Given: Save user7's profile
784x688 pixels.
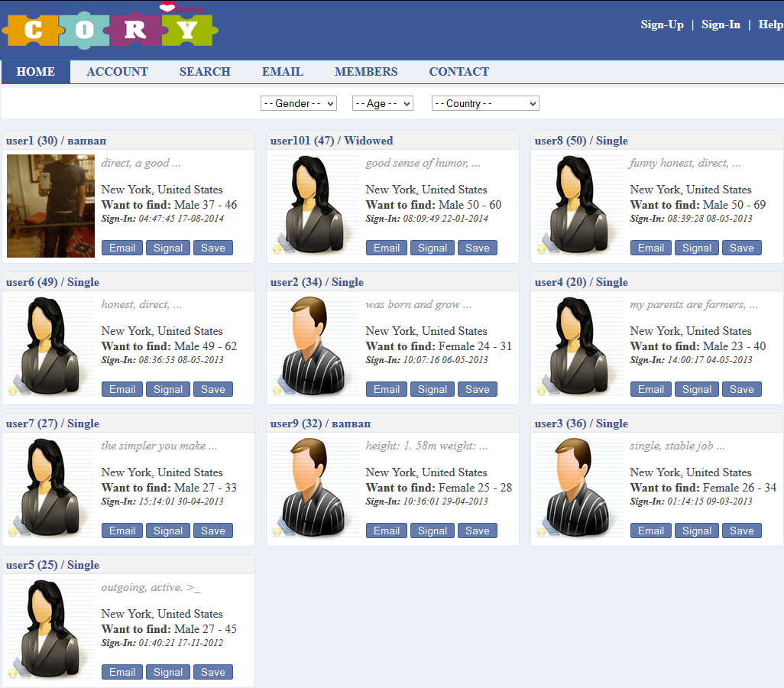Looking at the screenshot, I should [213, 531].
